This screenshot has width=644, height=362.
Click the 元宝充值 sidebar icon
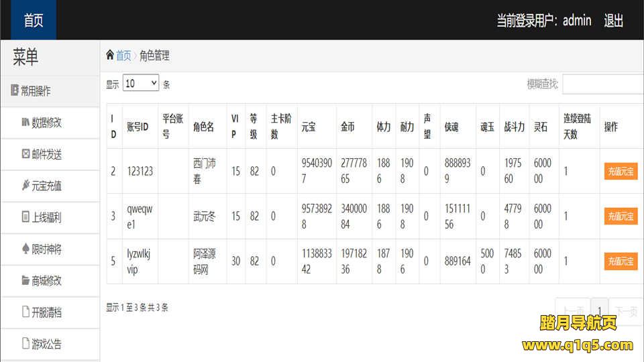coord(25,186)
